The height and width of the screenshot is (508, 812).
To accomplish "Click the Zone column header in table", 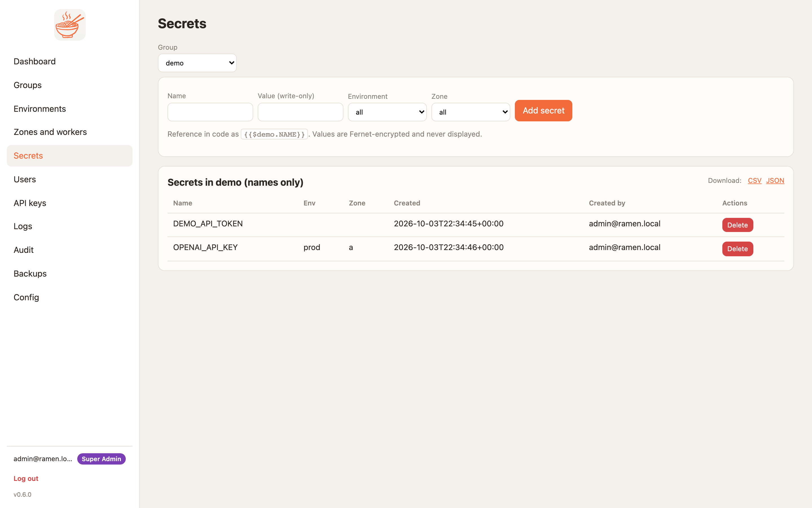I will point(357,203).
